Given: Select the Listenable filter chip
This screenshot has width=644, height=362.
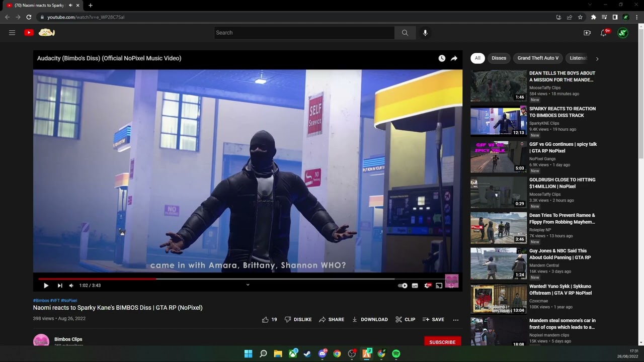Looking at the screenshot, I should click(578, 58).
